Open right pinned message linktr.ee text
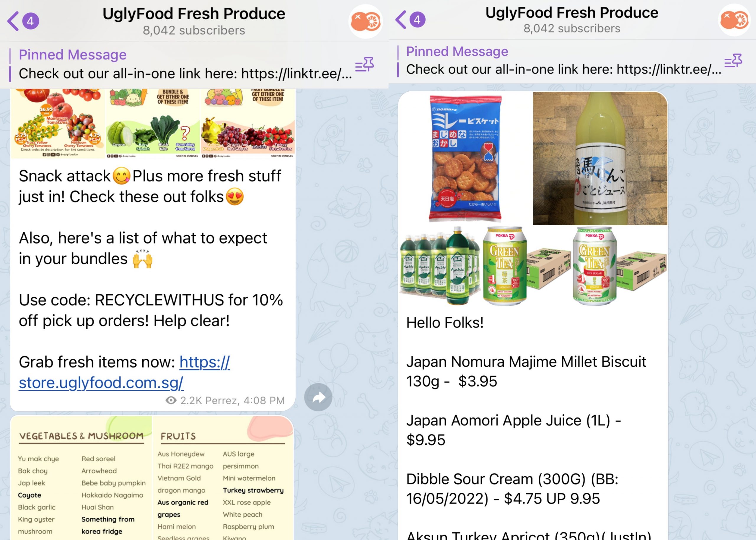Image resolution: width=756 pixels, height=540 pixels. 563,69
